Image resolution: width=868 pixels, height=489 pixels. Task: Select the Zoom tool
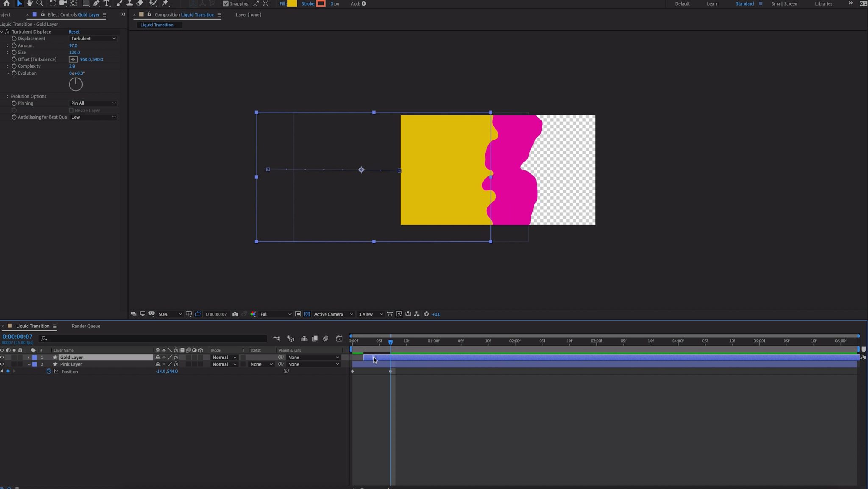coord(40,3)
